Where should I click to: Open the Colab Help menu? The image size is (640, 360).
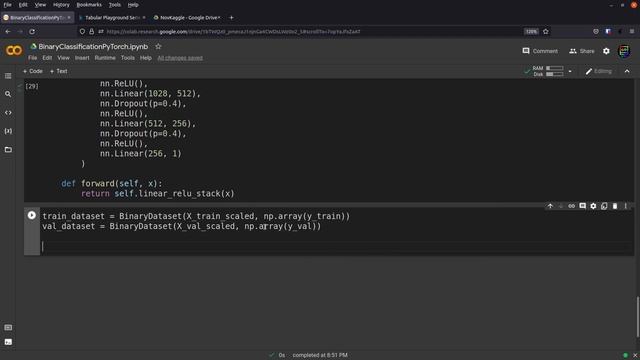click(x=146, y=58)
